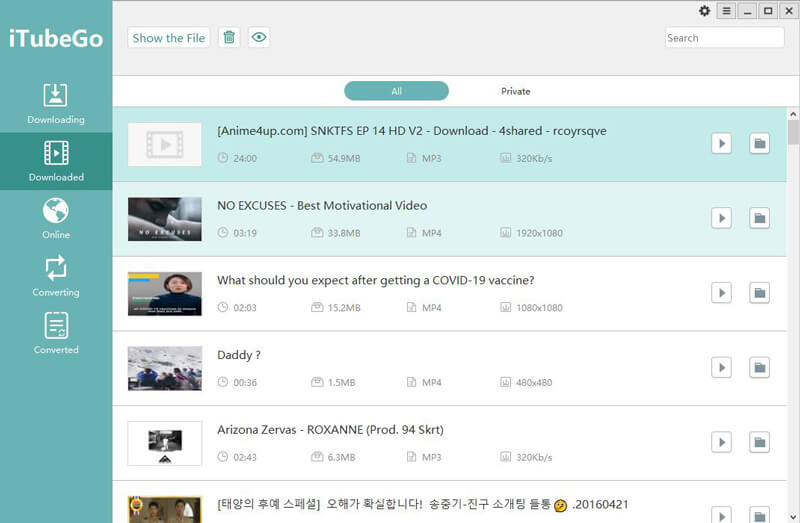This screenshot has width=800, height=523.
Task: Open the hamburger menu
Action: tap(727, 11)
